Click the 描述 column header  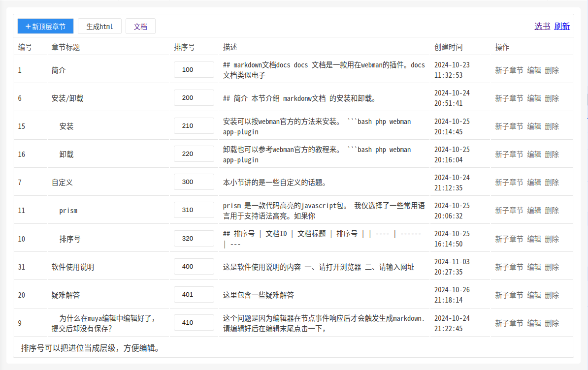pos(230,47)
